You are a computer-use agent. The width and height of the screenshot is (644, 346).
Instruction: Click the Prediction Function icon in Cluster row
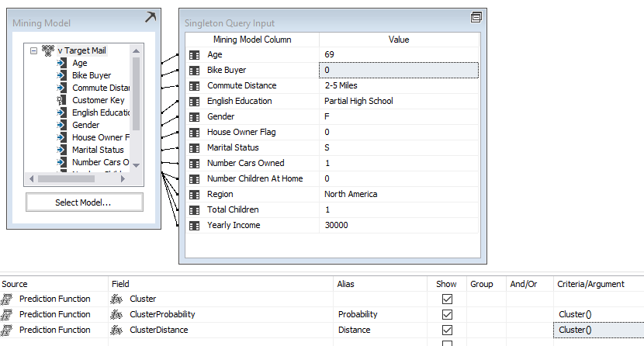(7, 299)
